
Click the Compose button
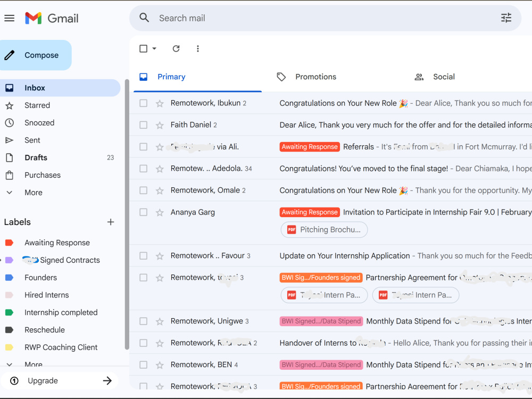[36, 55]
